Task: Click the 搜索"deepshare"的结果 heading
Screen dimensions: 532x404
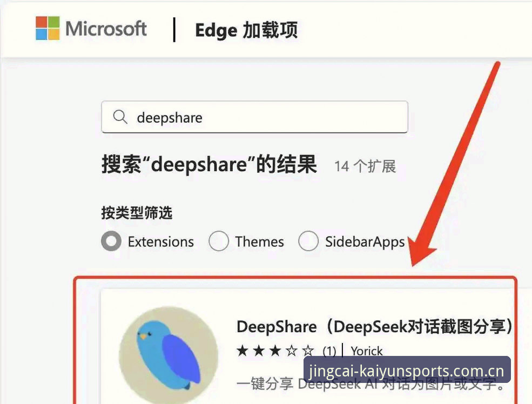Action: click(210, 165)
